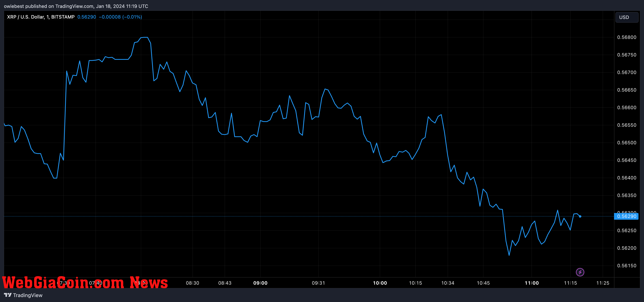The width and height of the screenshot is (644, 302).
Task: Click the 0.56290 last price in header
Action: click(x=87, y=17)
